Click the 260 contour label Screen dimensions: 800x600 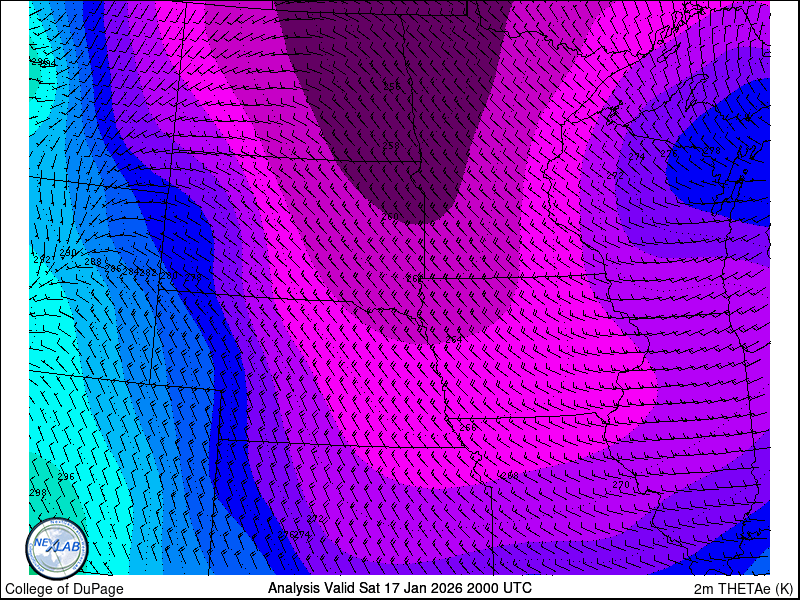pyautogui.click(x=390, y=217)
